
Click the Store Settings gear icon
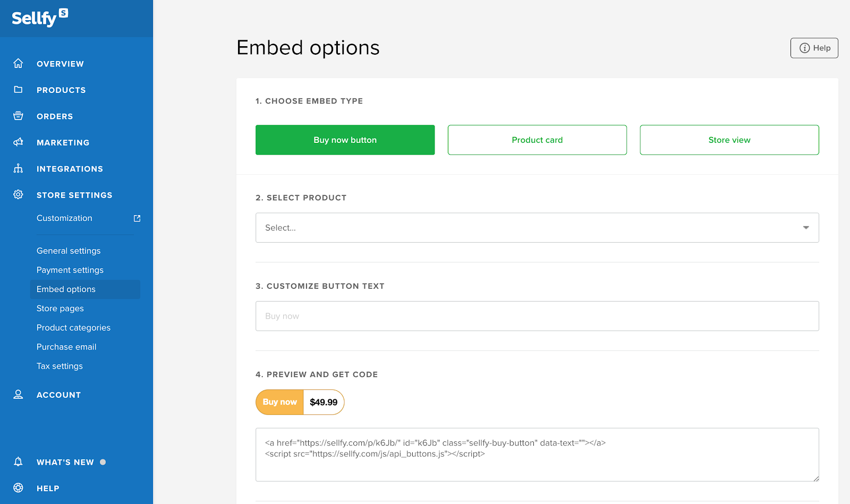(18, 195)
